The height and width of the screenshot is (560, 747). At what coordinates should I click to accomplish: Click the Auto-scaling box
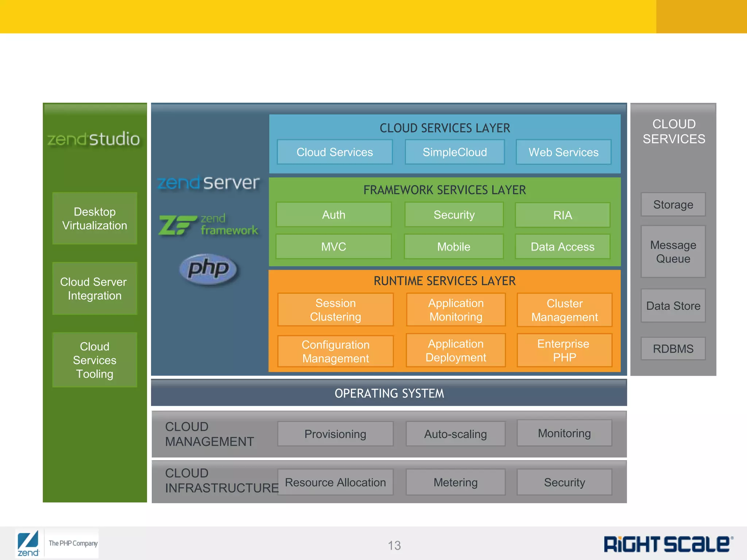[x=455, y=434]
